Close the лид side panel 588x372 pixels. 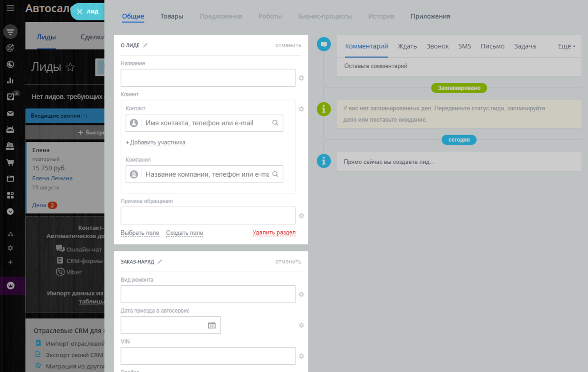[x=80, y=12]
